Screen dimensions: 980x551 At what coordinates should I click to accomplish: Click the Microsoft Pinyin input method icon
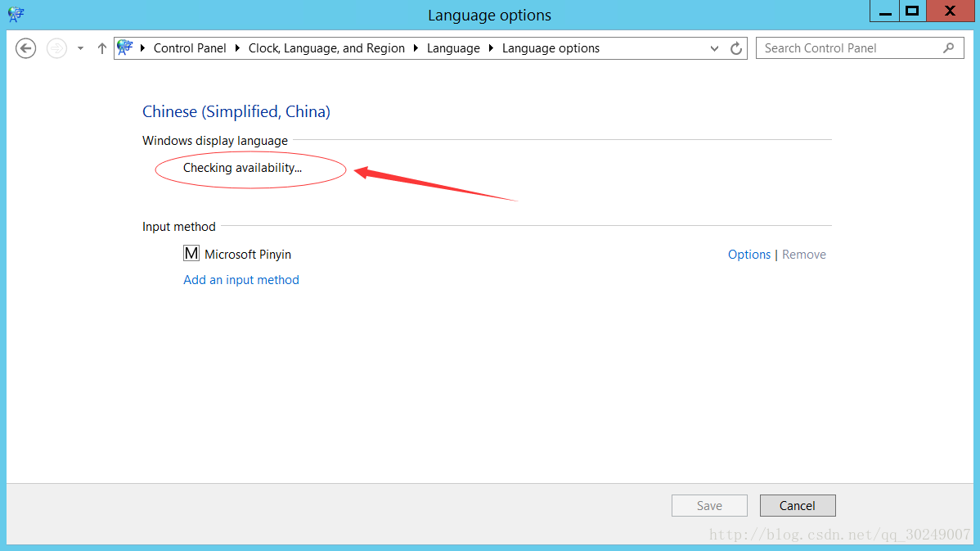[x=191, y=254]
